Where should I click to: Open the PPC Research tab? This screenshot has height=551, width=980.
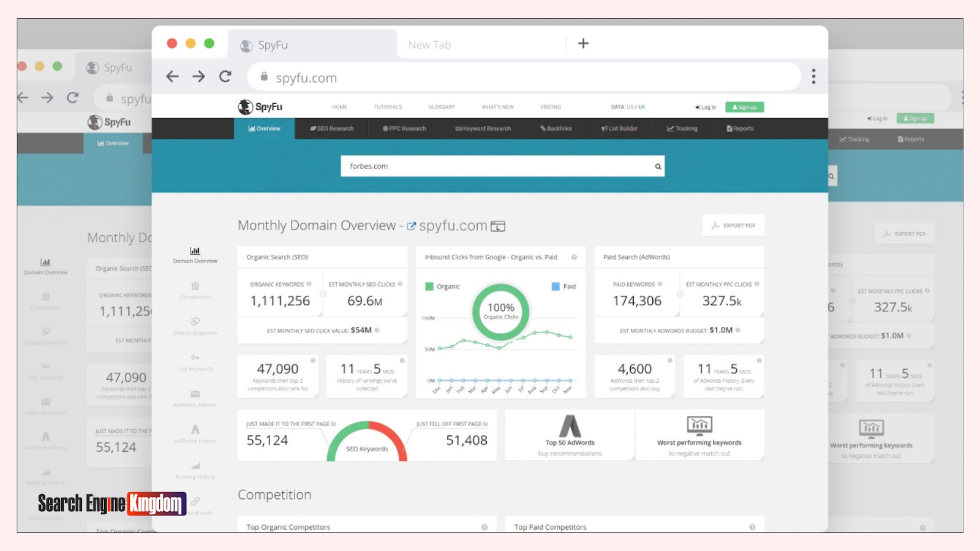[404, 129]
